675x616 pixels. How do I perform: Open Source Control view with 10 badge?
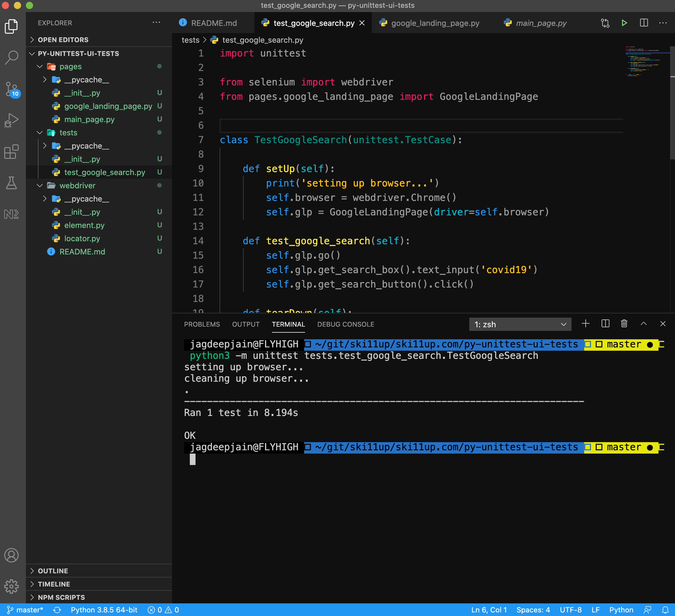click(12, 89)
